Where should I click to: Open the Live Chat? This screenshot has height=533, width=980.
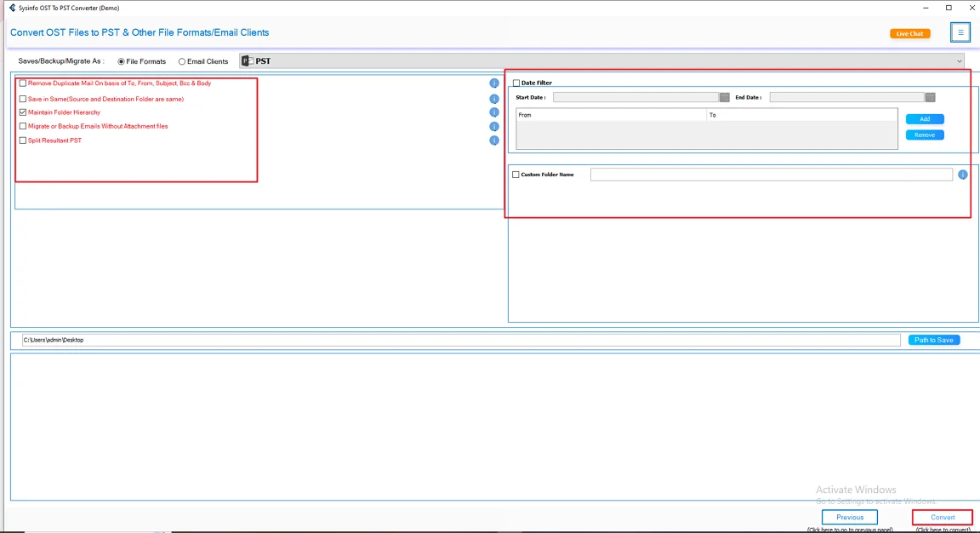pyautogui.click(x=909, y=32)
